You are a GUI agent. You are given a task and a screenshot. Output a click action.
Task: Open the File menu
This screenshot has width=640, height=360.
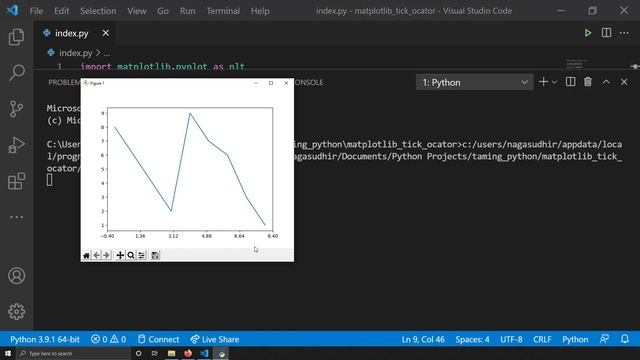click(x=36, y=11)
